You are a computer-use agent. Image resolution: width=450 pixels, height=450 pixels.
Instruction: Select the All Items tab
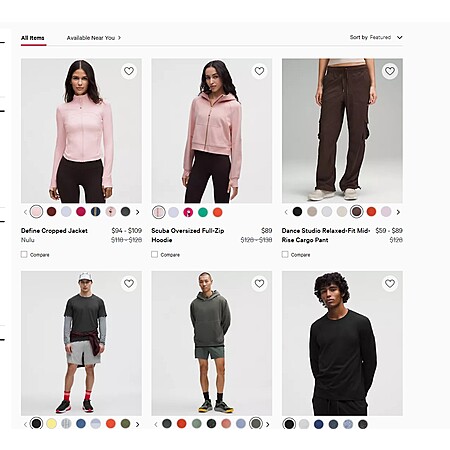[33, 38]
